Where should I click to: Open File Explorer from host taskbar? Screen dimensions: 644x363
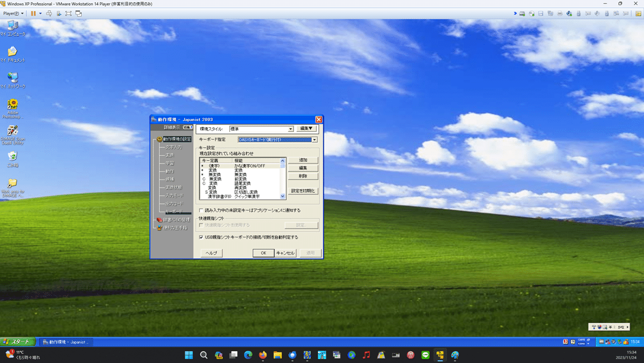278,355
